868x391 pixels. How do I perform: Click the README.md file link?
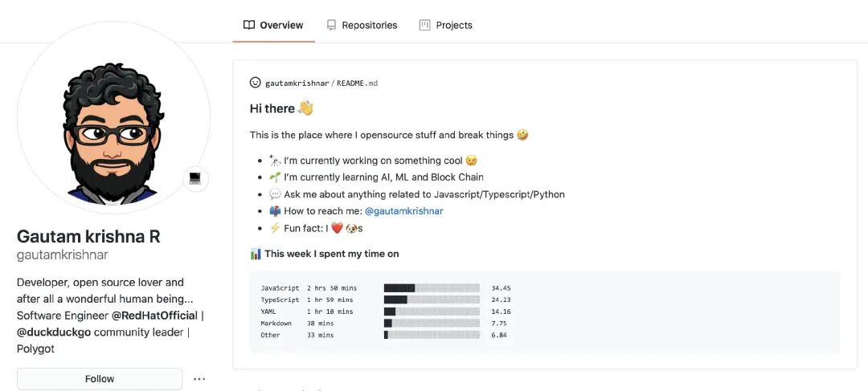pos(357,83)
